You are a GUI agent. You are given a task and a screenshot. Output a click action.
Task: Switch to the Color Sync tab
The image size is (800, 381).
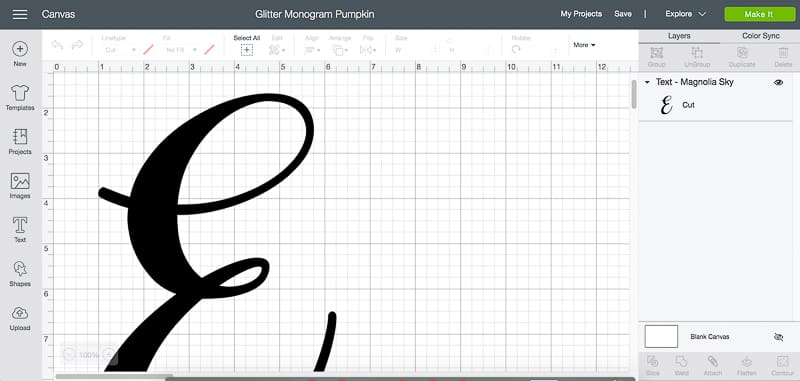[x=760, y=36]
